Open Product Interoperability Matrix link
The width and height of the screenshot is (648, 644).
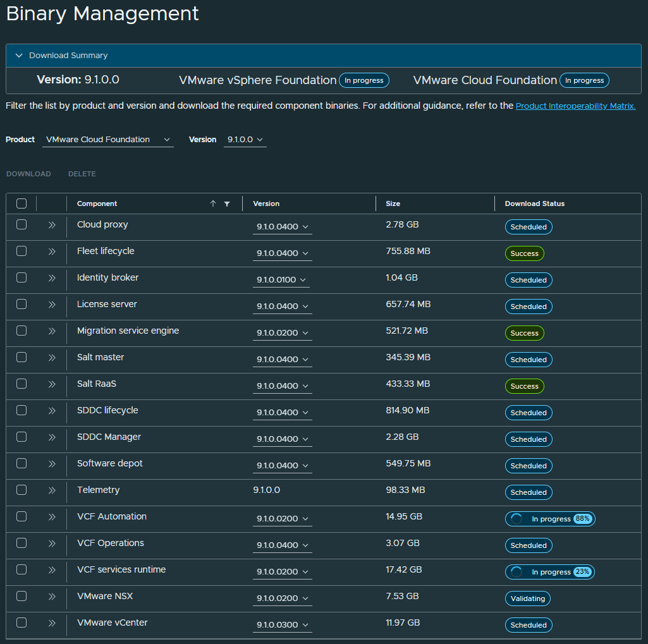coord(575,106)
